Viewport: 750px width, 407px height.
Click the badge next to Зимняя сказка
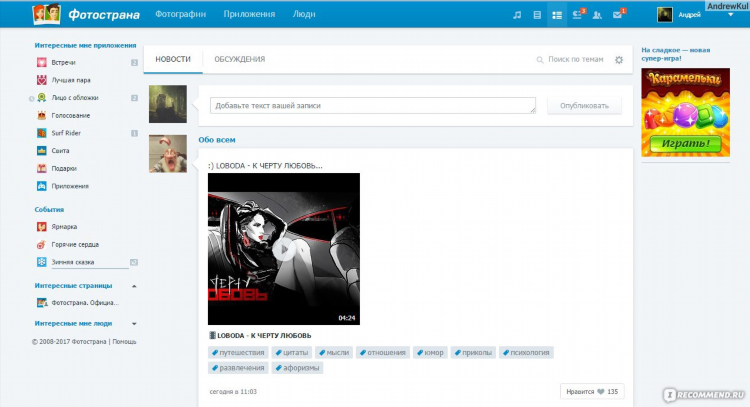134,262
